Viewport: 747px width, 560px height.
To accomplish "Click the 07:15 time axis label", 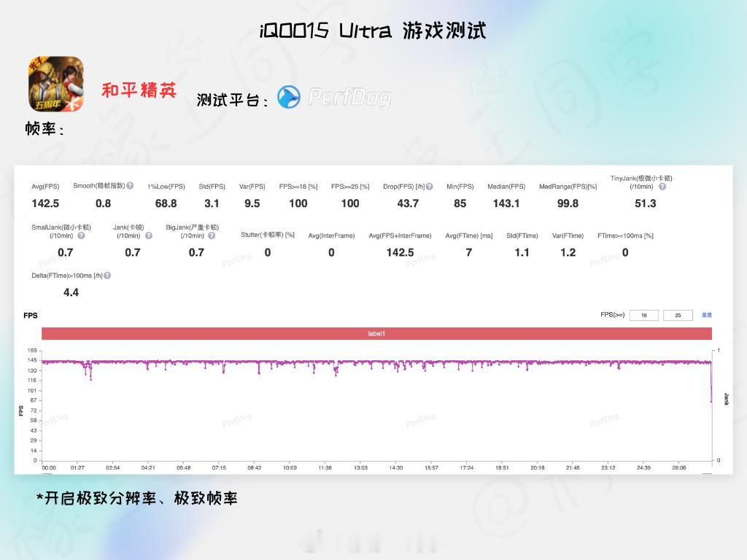I will click(219, 467).
